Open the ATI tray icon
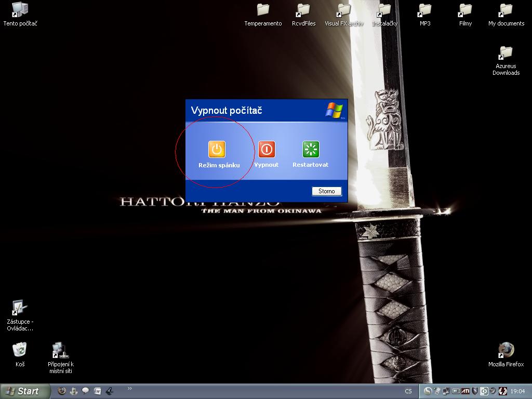The height and width of the screenshot is (399, 532). coord(465,391)
